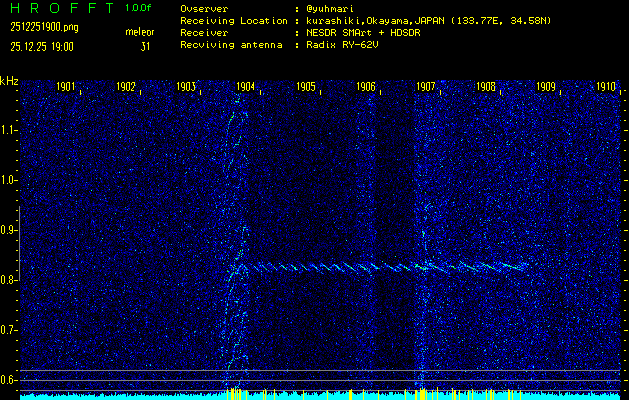Click the version number 1.0.0f

coord(138,8)
